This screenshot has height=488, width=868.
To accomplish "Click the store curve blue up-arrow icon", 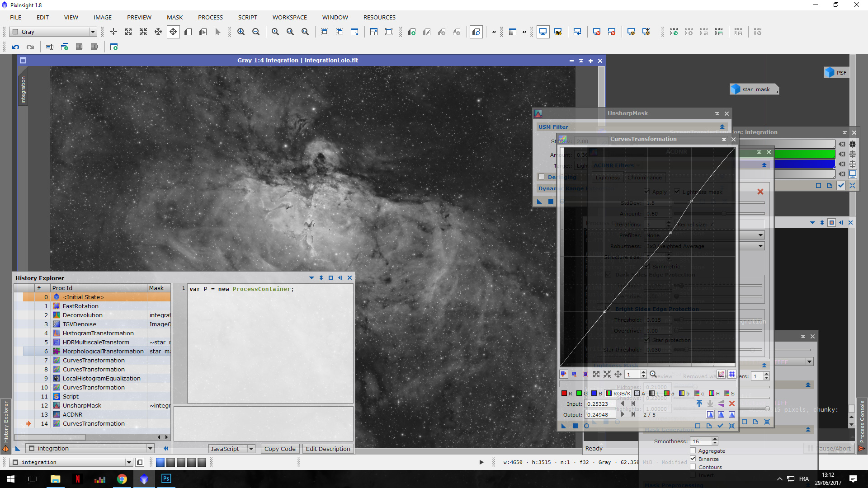I will [699, 404].
